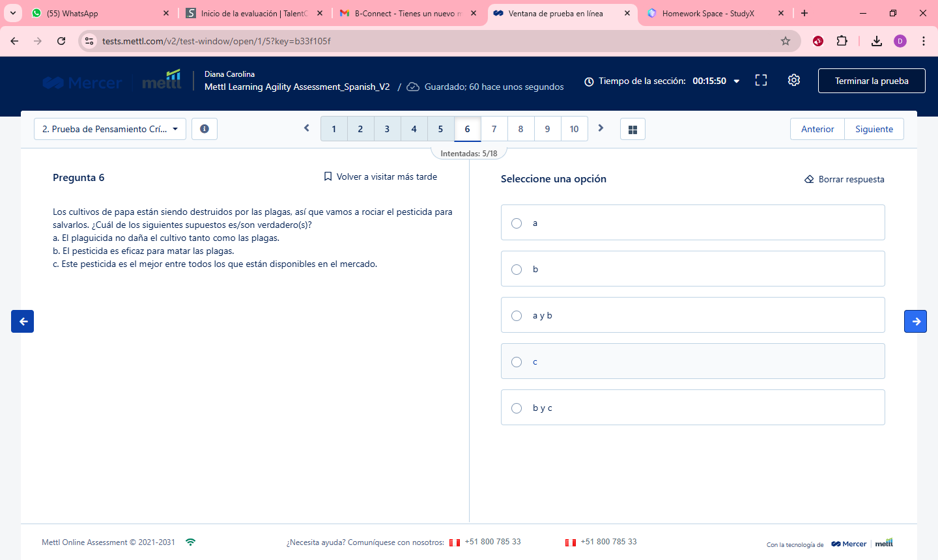This screenshot has width=938, height=560.
Task: Go to next question with blue right arrow
Action: pos(915,321)
